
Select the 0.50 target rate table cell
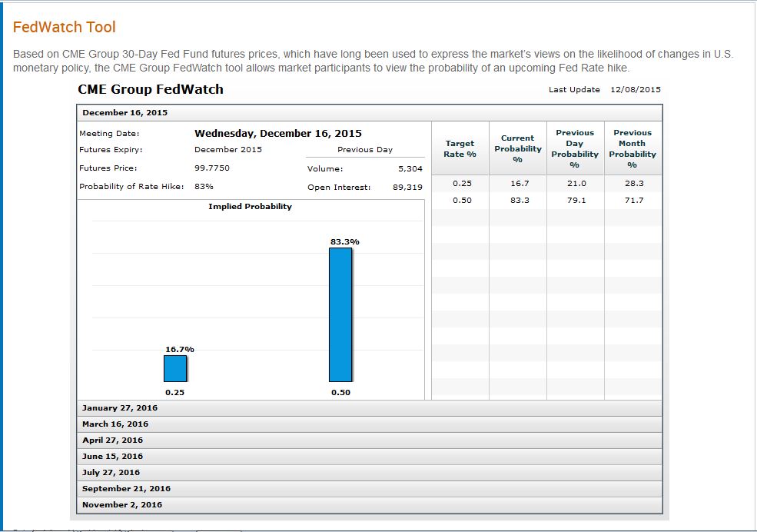coord(462,201)
